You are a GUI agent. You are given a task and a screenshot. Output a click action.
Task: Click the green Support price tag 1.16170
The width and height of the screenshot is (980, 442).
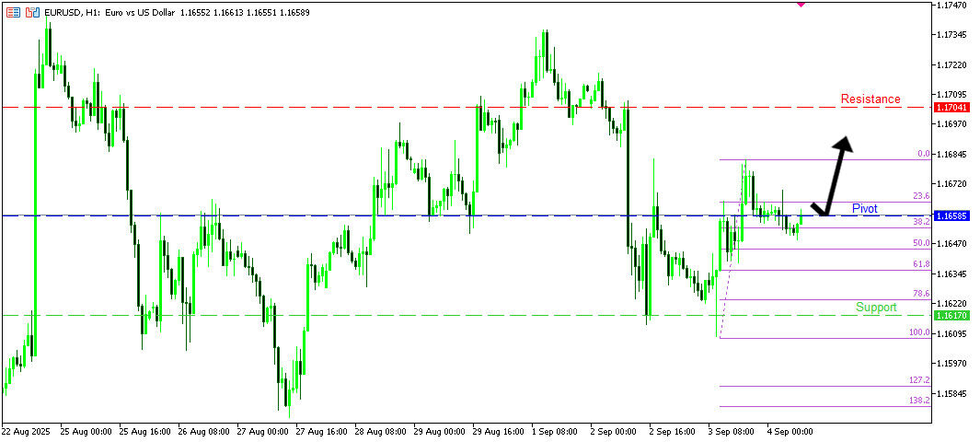[x=951, y=316]
